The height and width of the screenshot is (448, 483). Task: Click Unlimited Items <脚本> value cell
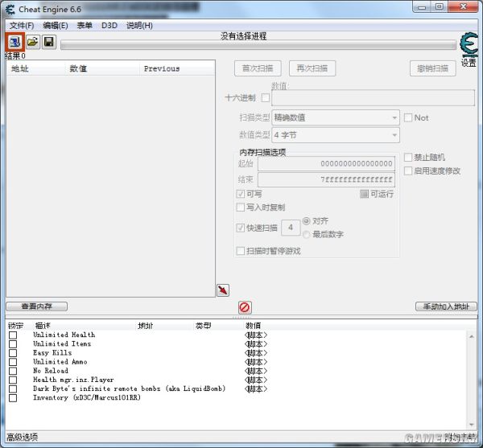tap(256, 344)
